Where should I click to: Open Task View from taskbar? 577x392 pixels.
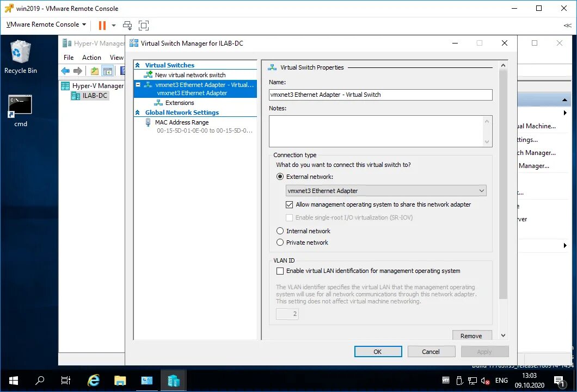(65, 381)
